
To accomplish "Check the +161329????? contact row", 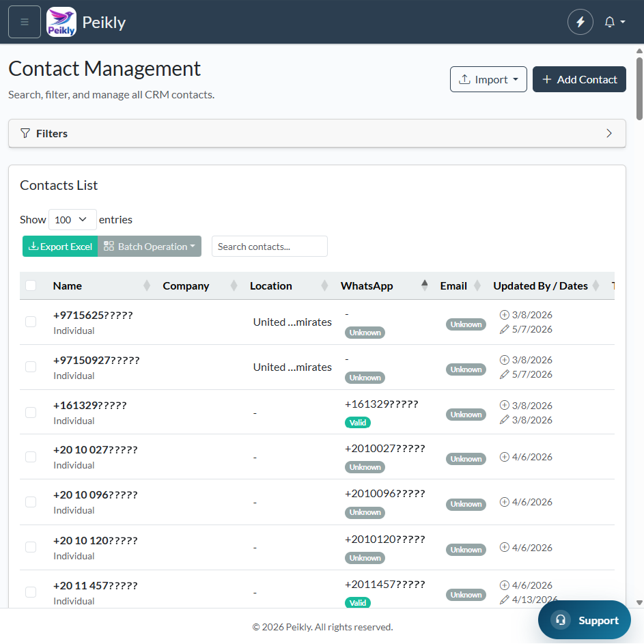I will [31, 412].
